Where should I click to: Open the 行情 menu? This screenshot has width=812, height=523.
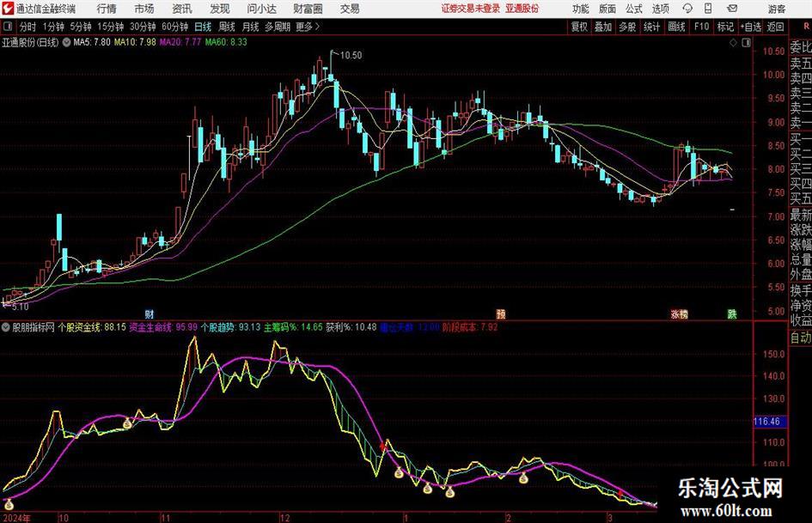pyautogui.click(x=107, y=9)
